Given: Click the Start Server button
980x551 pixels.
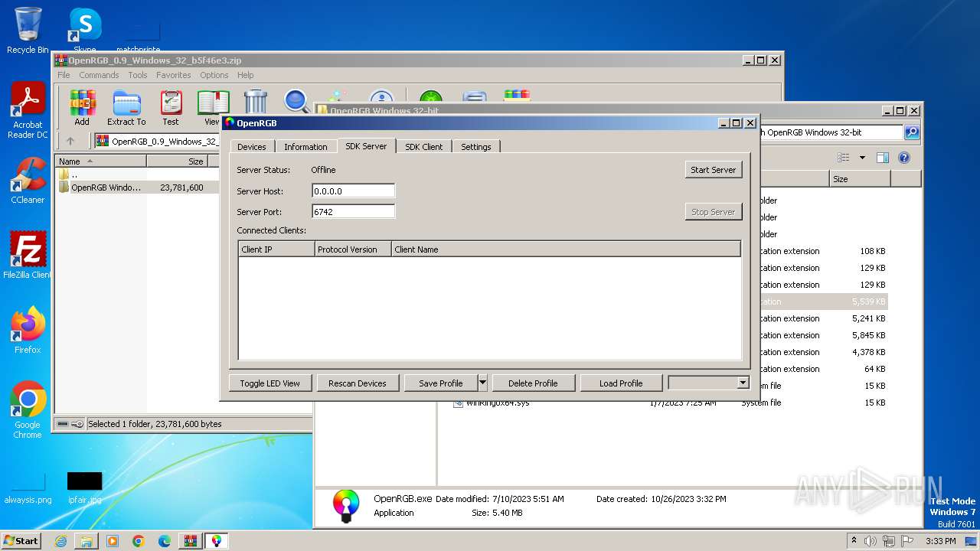Looking at the screenshot, I should point(713,170).
